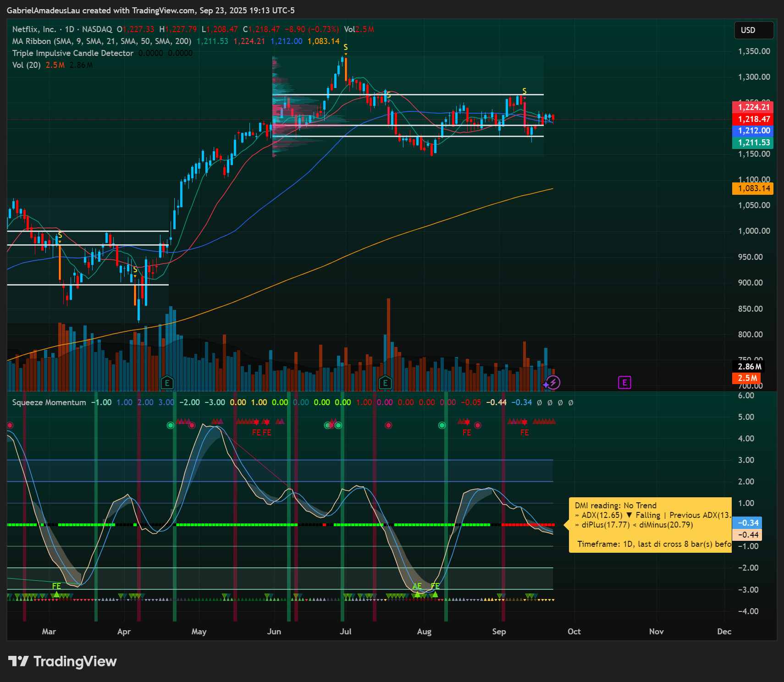Click the red FE label below September markers
Viewport: 784px width, 682px height.
(x=525, y=433)
